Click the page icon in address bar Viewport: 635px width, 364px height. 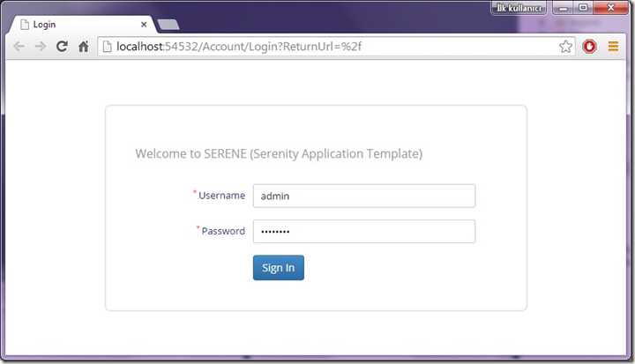pyautogui.click(x=107, y=47)
